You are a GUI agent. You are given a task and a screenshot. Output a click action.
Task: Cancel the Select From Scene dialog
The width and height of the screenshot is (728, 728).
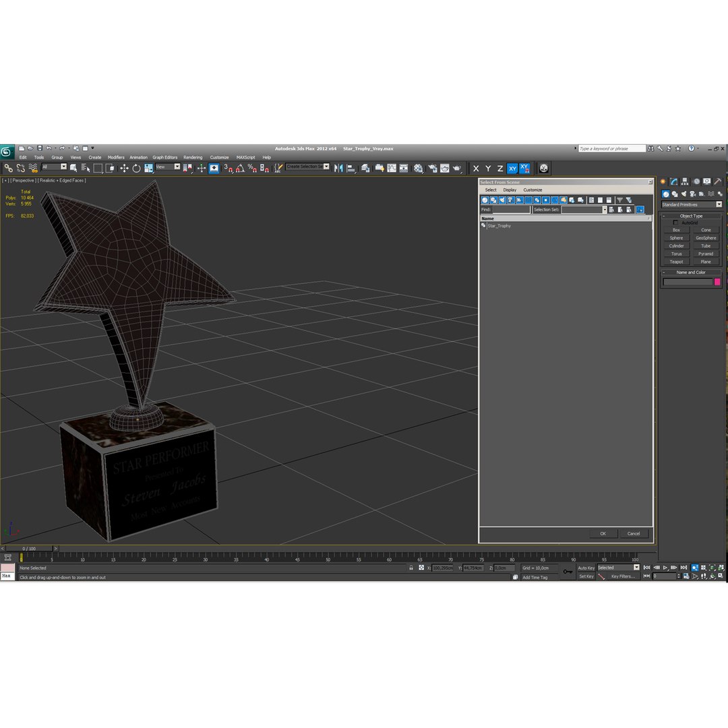(633, 533)
